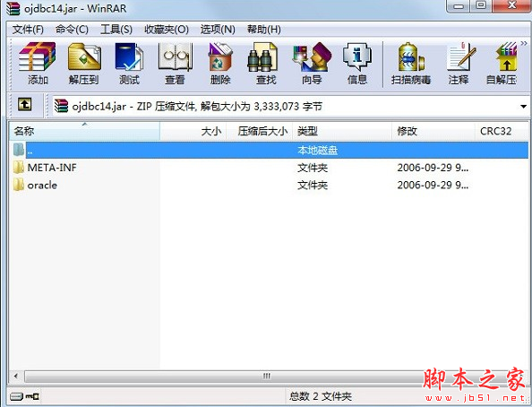Open the archive path dropdown arrow

point(523,107)
